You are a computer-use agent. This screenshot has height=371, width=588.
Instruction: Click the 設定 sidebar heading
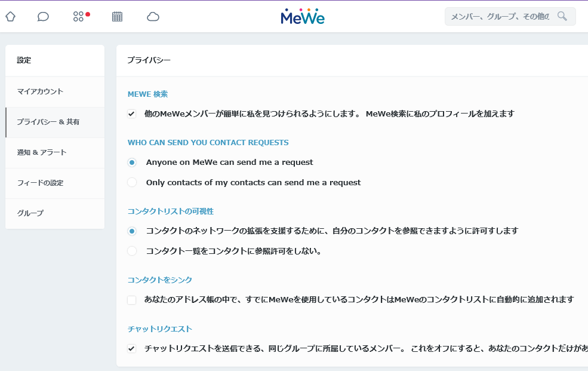(24, 60)
